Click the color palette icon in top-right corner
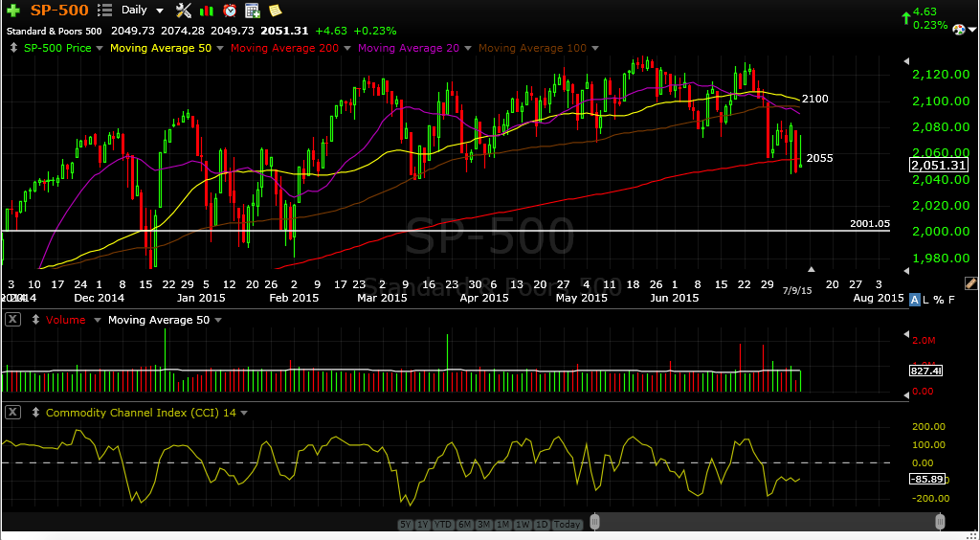 tap(959, 29)
